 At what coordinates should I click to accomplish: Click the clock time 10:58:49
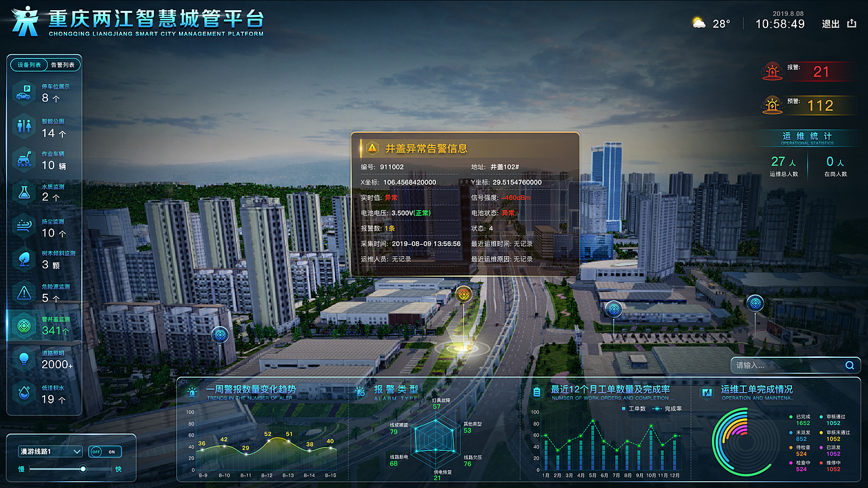780,24
